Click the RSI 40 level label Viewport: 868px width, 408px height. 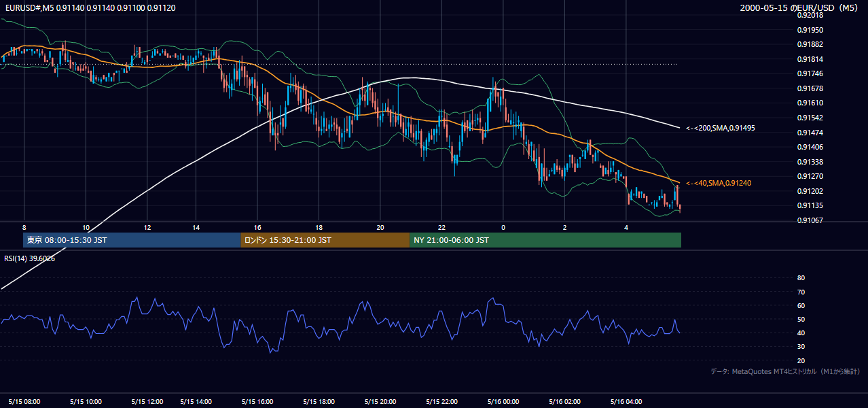point(801,333)
